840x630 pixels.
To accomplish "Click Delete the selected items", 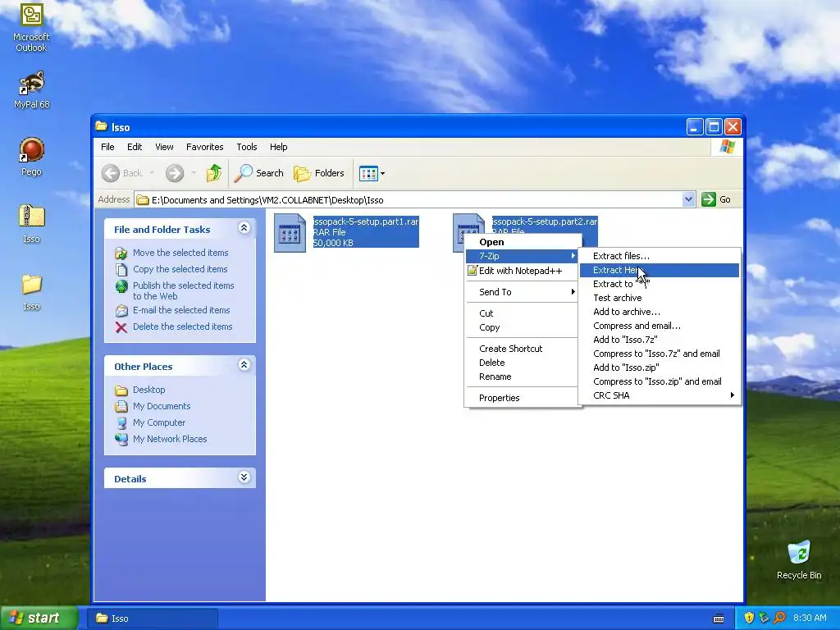I will (x=183, y=326).
